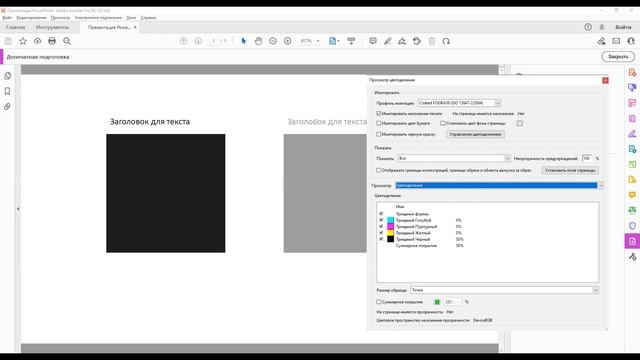
Task: Click the stamp tool icon
Action: pyautogui.click(x=417, y=41)
